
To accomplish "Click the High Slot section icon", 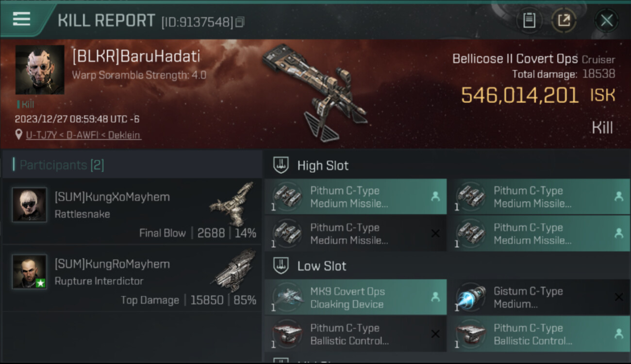I will tap(282, 165).
